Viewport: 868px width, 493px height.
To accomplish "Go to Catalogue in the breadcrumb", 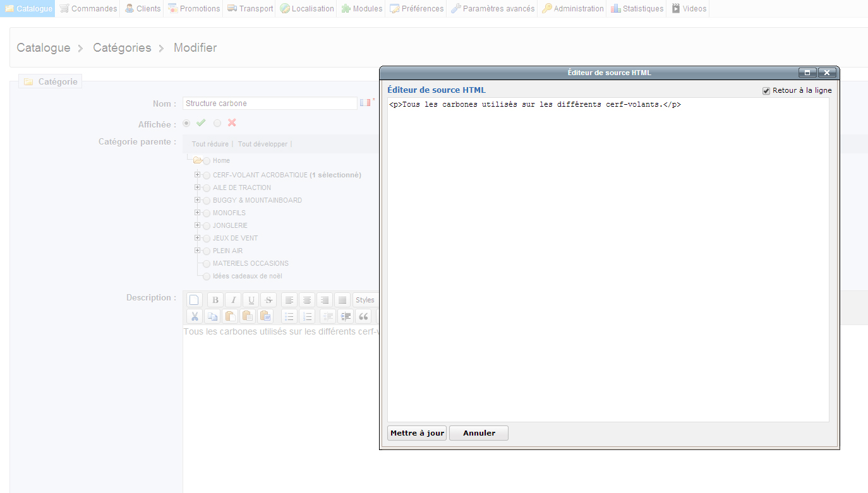I will [x=44, y=48].
